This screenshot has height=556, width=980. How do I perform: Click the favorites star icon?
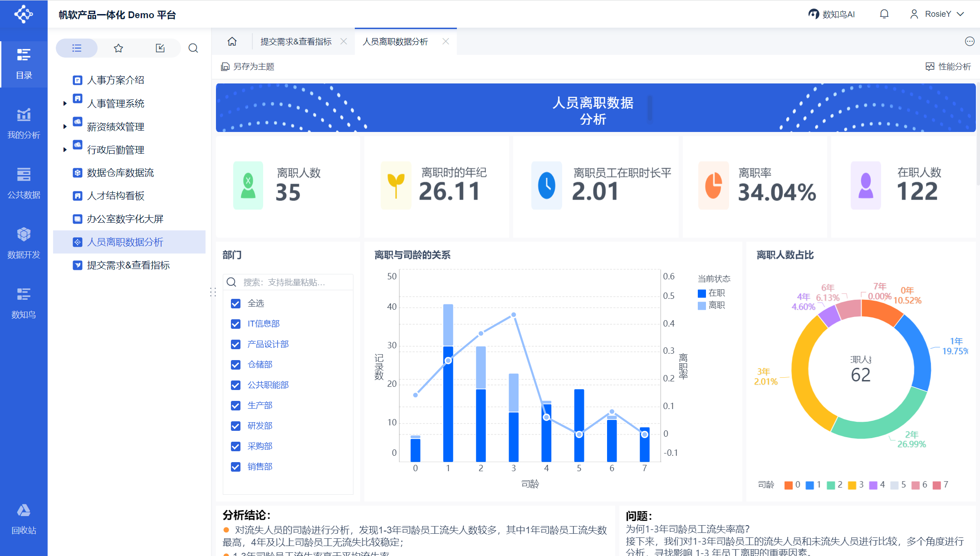point(118,48)
